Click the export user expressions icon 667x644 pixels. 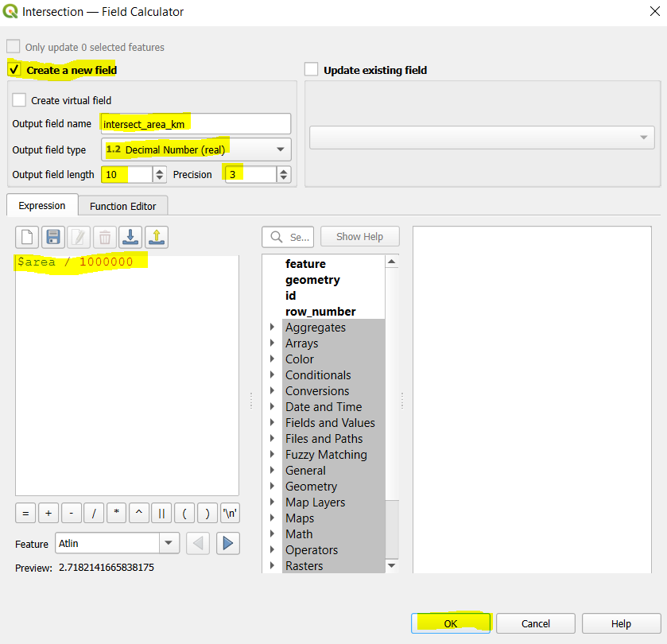pos(156,237)
